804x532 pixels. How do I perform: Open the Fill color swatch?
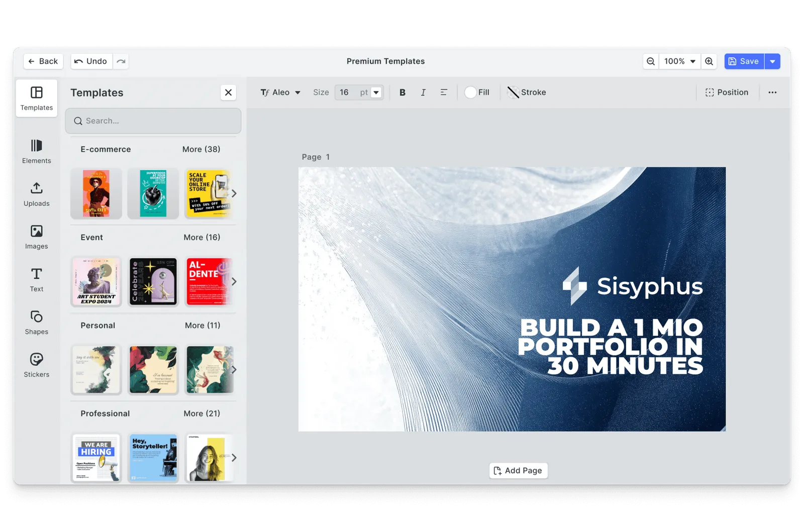click(477, 92)
